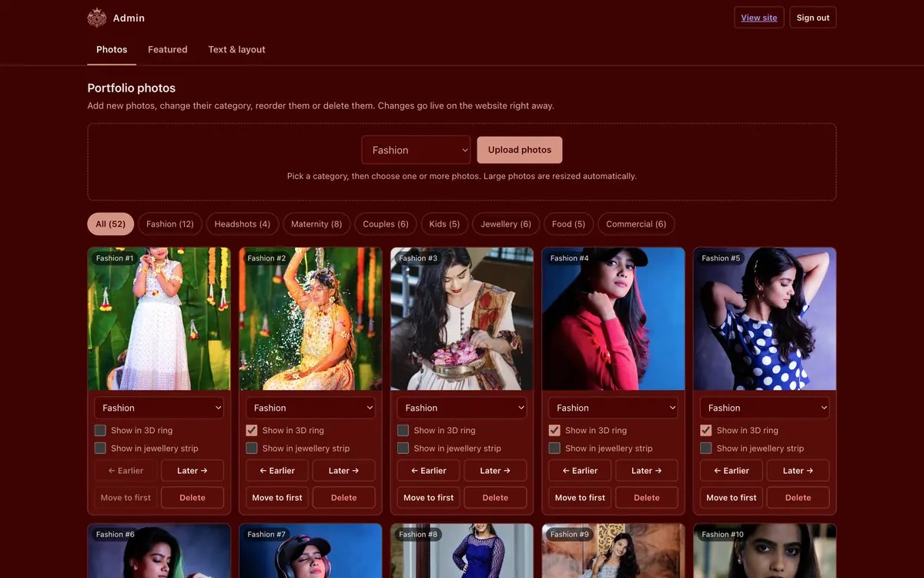Click the Admin crest logo icon
This screenshot has height=578, width=924.
97,18
